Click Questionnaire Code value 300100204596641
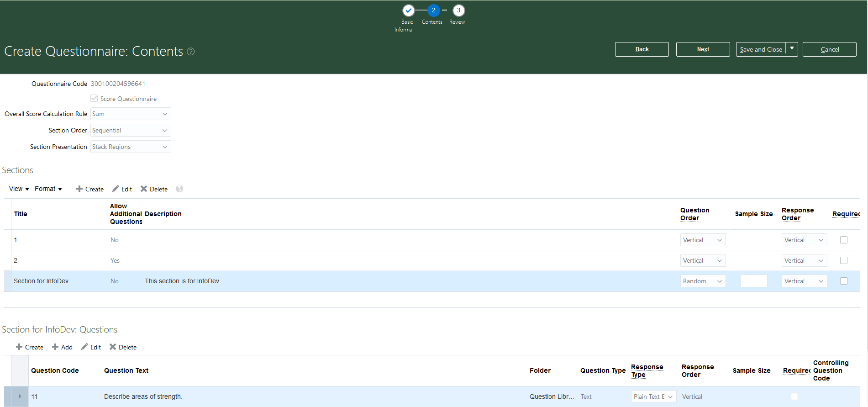The height and width of the screenshot is (407, 868). pos(118,84)
